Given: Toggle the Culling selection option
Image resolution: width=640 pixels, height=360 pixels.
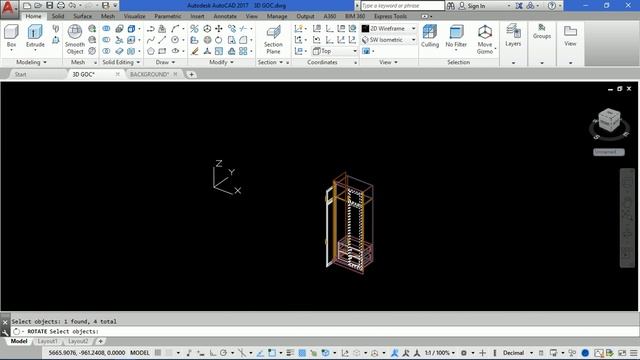Looking at the screenshot, I should pyautogui.click(x=430, y=36).
